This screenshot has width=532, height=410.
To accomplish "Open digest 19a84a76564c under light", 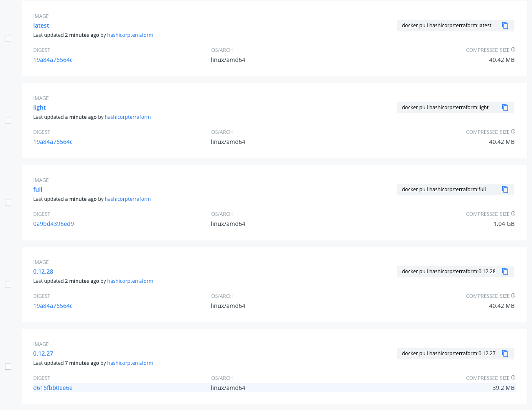I will coord(53,142).
